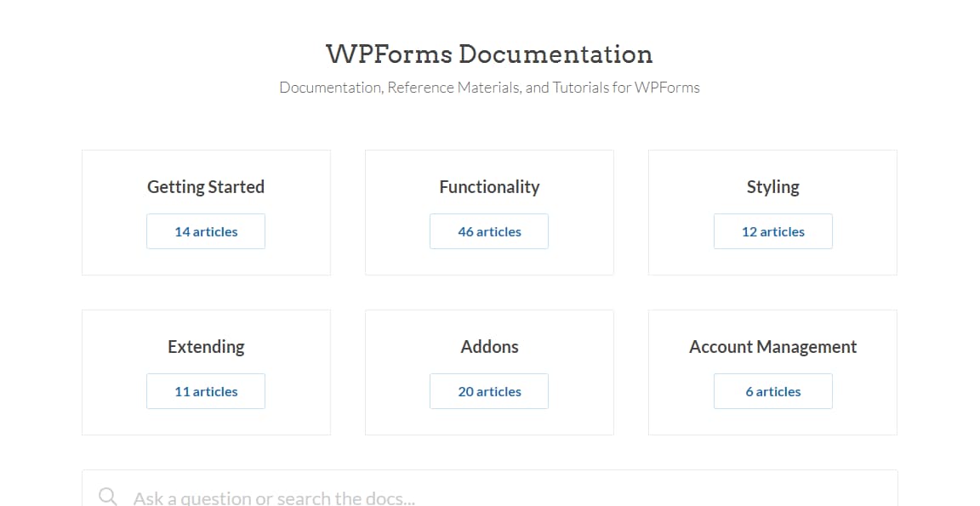The width and height of the screenshot is (980, 506).
Task: Open the Account Management category
Action: pos(772,372)
